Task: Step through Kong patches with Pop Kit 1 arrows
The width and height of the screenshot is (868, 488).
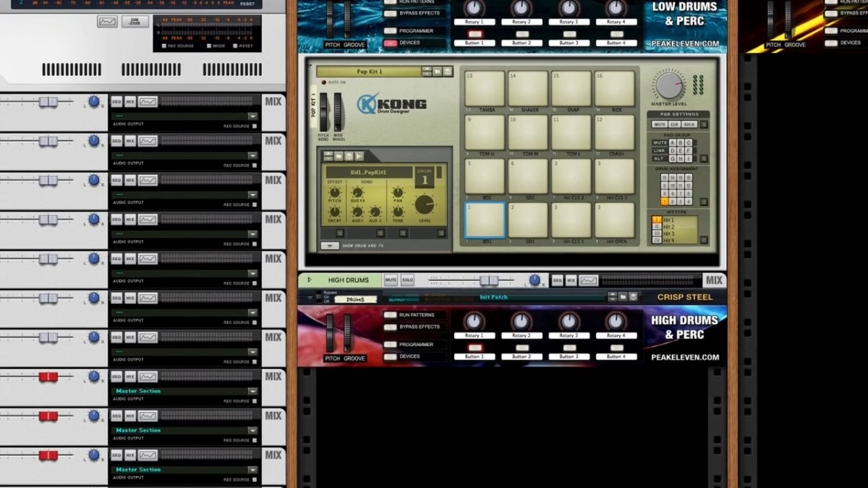Action: (x=427, y=72)
